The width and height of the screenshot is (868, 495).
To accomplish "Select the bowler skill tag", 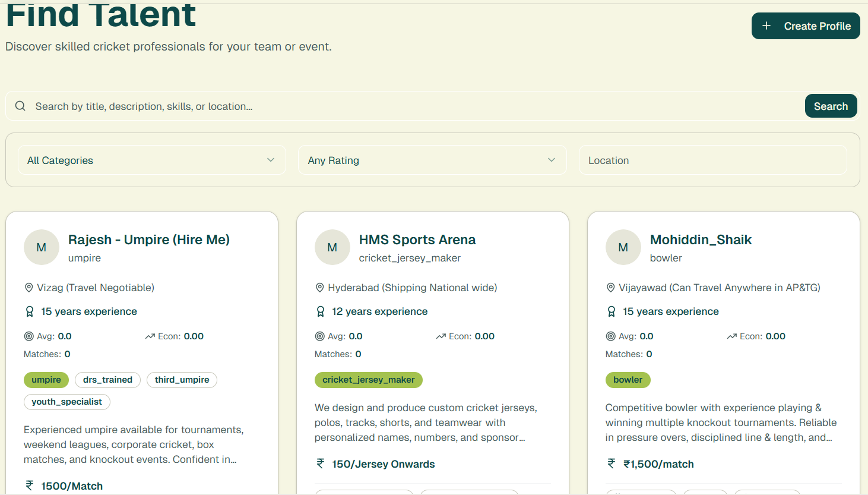I will (x=628, y=380).
